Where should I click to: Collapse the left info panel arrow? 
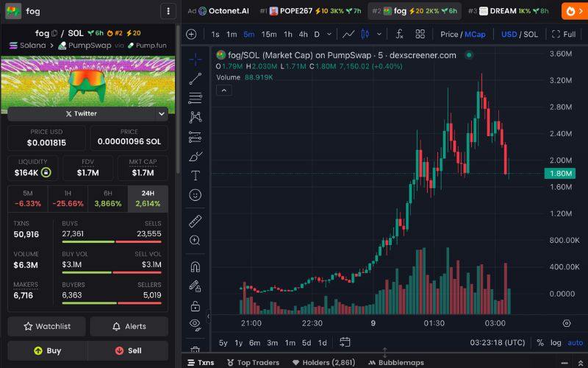coord(209,316)
